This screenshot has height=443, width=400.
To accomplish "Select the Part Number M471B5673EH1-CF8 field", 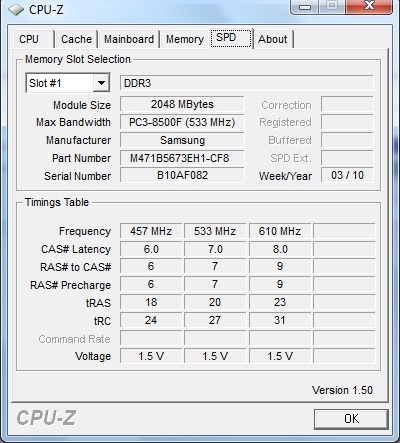I will coord(182,158).
